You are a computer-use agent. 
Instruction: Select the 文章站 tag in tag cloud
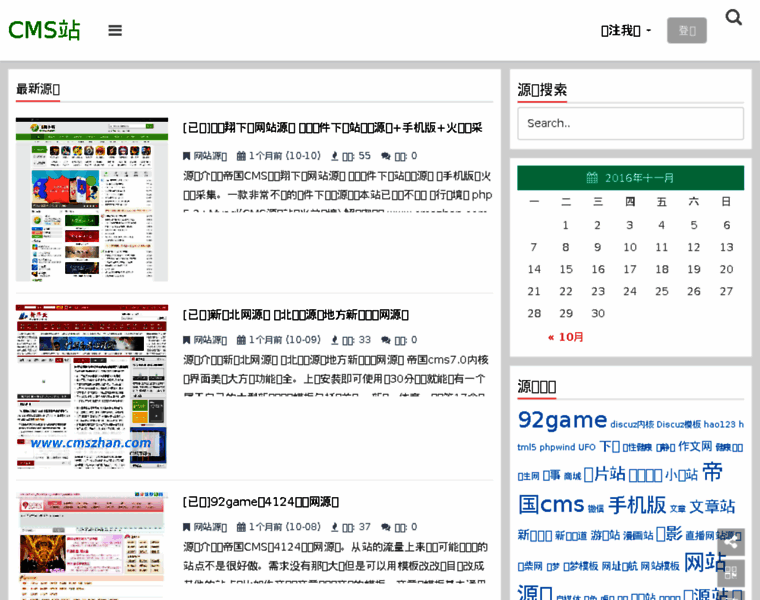click(x=712, y=507)
